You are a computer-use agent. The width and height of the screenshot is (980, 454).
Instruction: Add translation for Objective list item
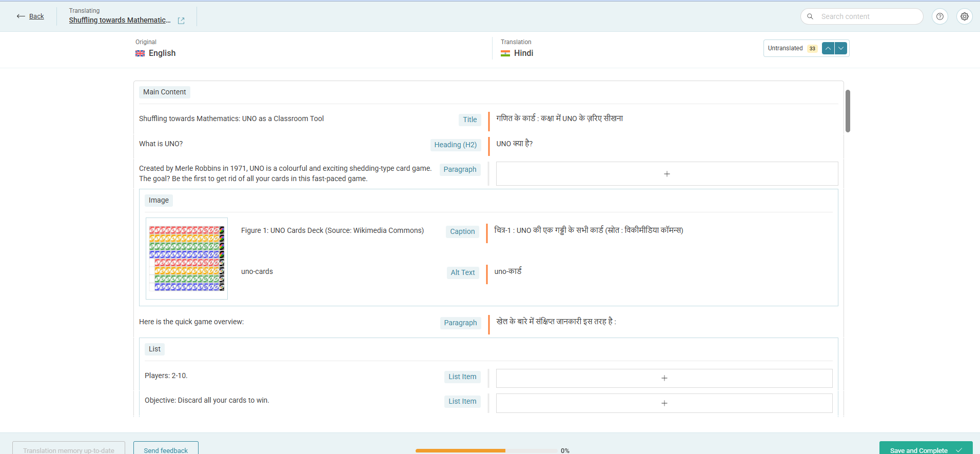[664, 403]
